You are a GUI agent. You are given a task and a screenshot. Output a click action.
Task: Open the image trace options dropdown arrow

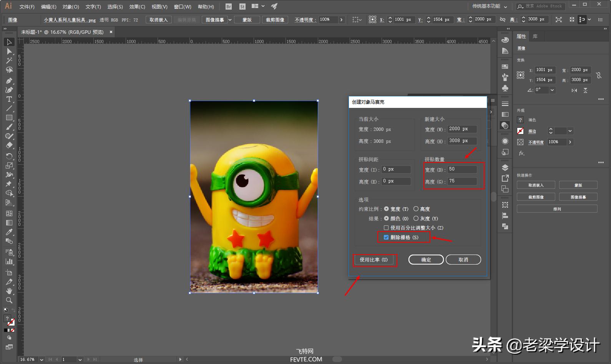point(230,20)
